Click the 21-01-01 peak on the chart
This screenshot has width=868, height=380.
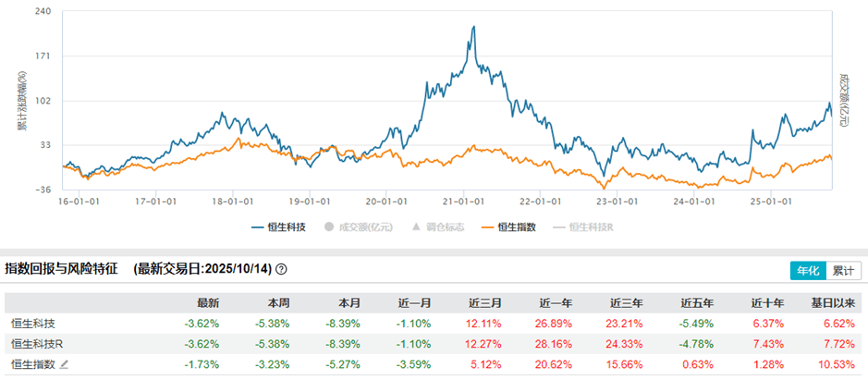(473, 28)
